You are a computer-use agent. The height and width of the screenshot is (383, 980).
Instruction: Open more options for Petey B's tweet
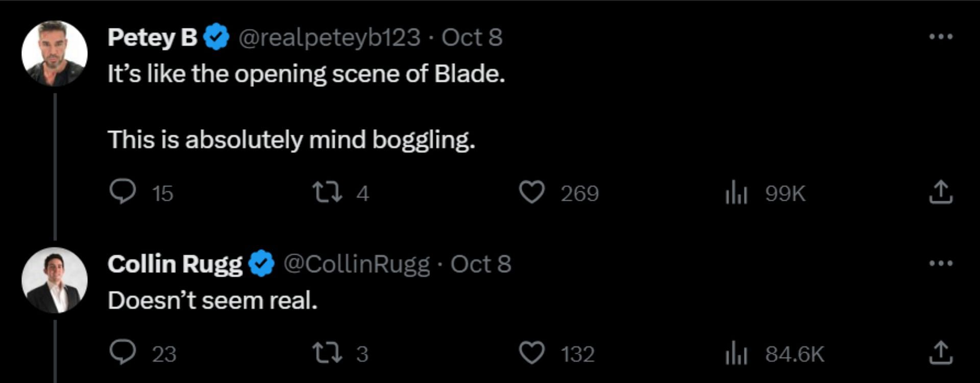[x=941, y=37]
